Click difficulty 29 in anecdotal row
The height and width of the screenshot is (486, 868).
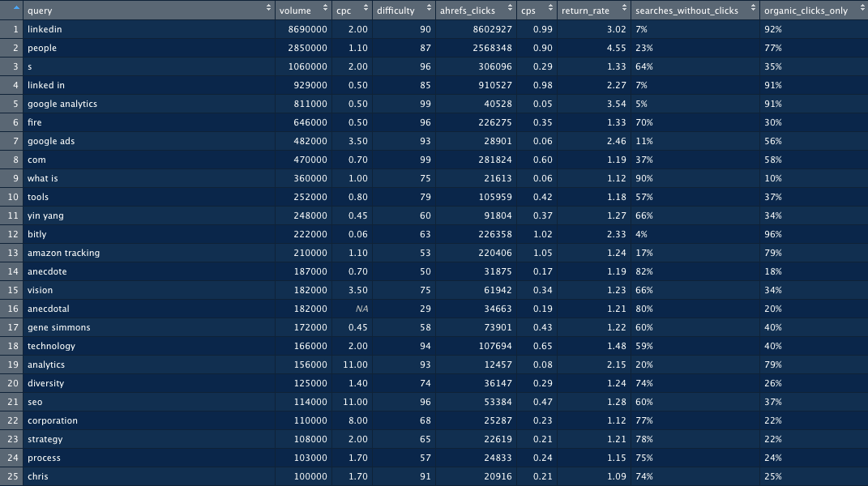425,309
